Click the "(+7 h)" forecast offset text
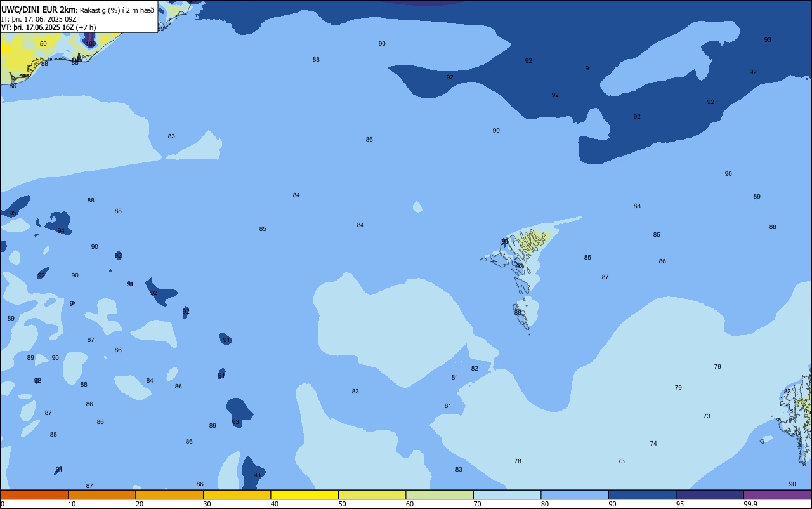 pos(86,27)
